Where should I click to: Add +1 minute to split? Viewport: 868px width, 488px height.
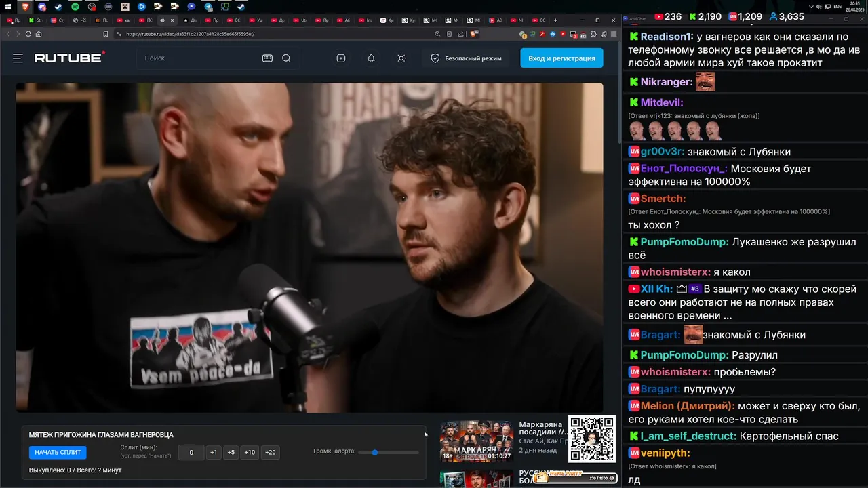214,452
